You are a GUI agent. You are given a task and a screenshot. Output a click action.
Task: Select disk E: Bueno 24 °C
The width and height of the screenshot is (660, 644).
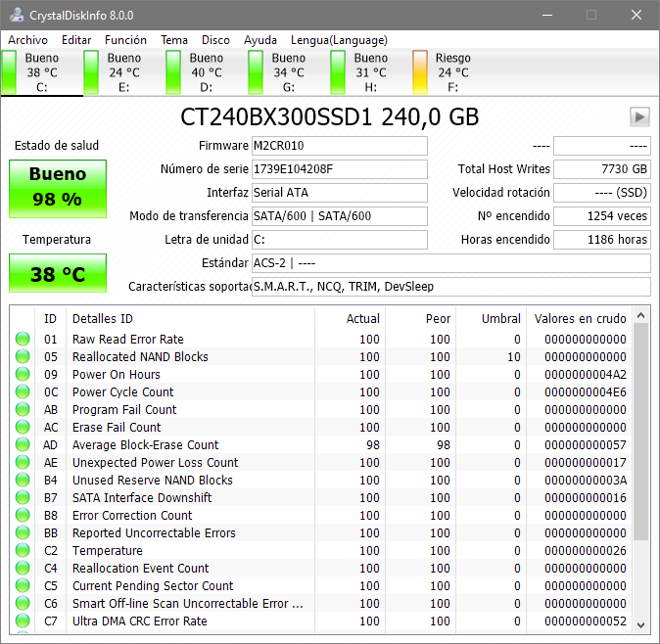124,72
